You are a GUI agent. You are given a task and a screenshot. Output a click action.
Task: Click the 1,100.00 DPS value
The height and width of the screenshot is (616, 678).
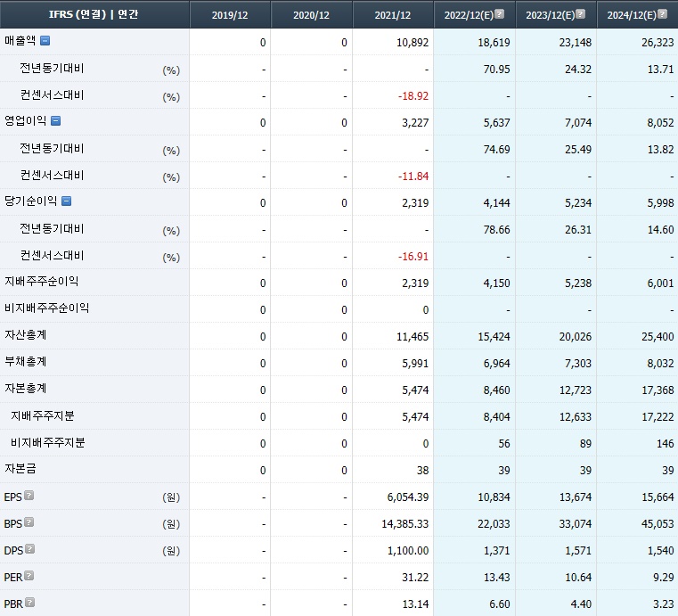click(408, 551)
